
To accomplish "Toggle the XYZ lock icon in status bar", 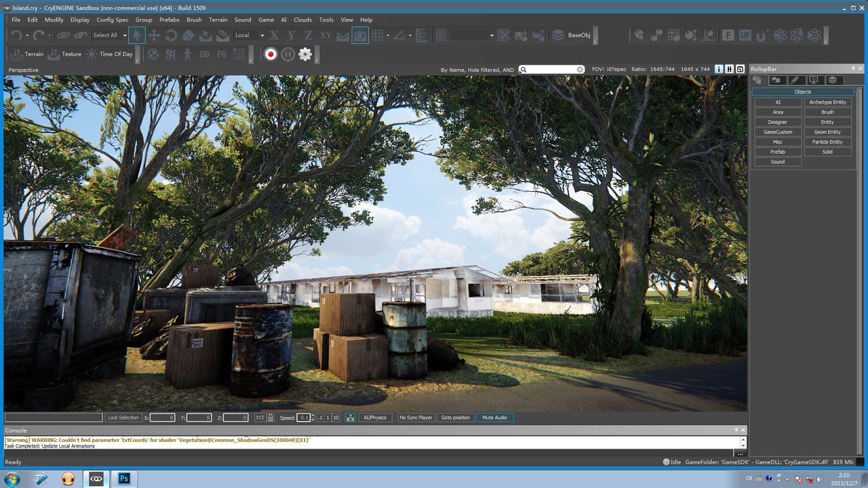I will coord(271,418).
